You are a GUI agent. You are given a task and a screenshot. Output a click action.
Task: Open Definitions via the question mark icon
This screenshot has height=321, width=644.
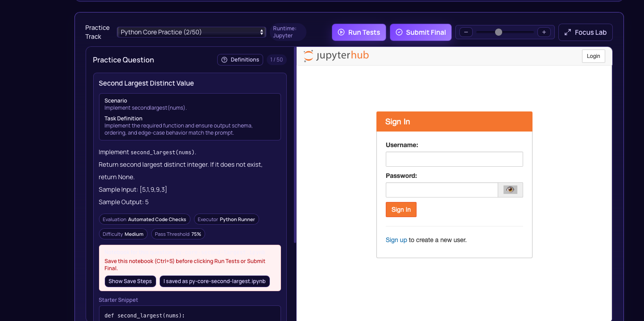[224, 59]
